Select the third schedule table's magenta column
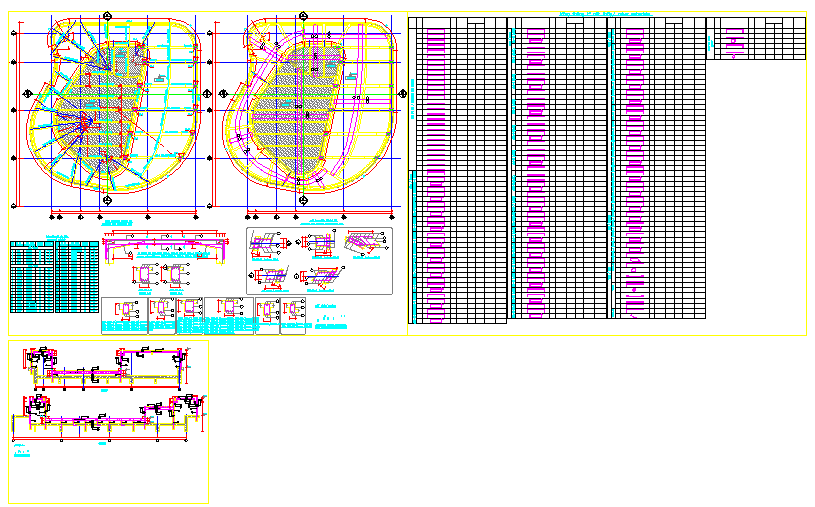Viewport: 815px width, 507px height. click(x=632, y=170)
